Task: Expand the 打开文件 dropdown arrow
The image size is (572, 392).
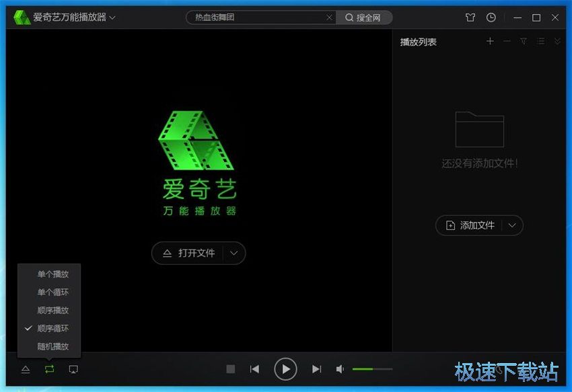Action: coord(234,253)
